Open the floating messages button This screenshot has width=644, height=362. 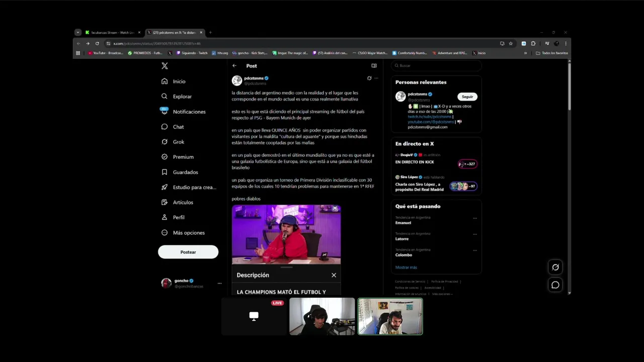point(555,285)
